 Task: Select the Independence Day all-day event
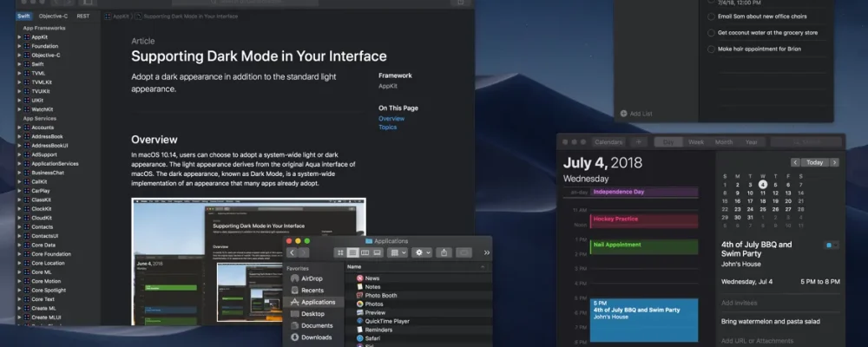tap(644, 192)
